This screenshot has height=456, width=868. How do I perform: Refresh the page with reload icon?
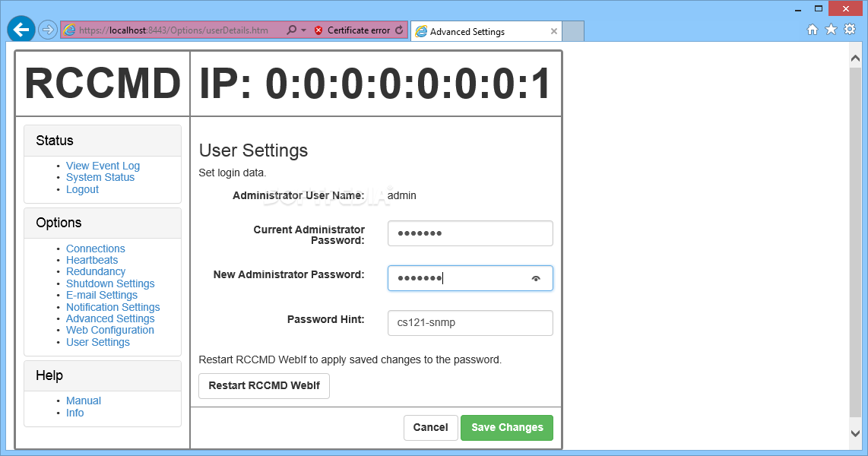pyautogui.click(x=399, y=30)
